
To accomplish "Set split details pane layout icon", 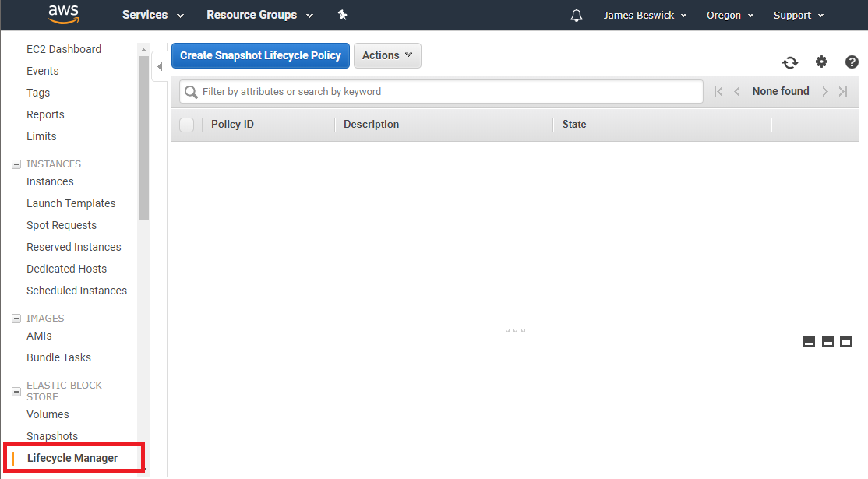I will [x=827, y=341].
